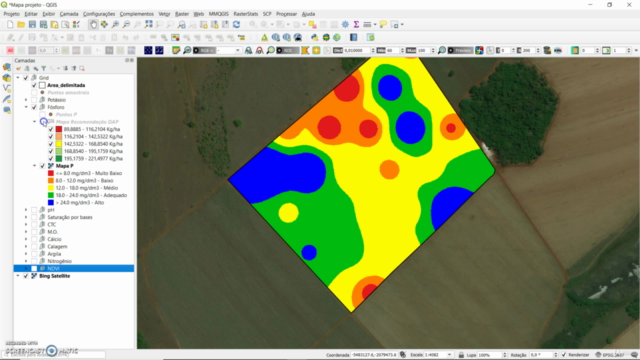Open the Projeto menu
The height and width of the screenshot is (360, 640).
pyautogui.click(x=11, y=14)
